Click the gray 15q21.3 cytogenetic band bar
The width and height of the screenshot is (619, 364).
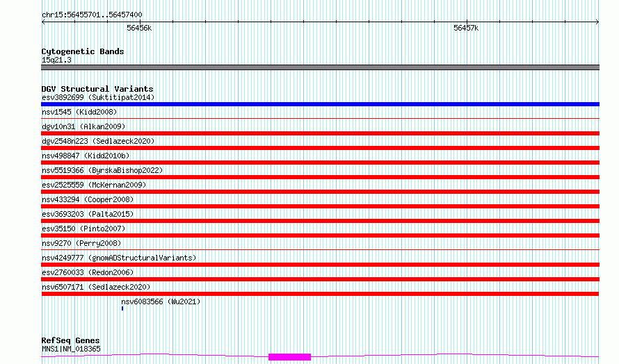point(320,67)
